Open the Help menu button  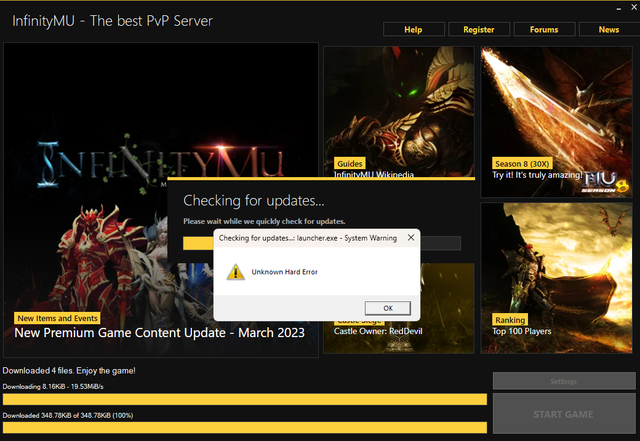tap(413, 29)
